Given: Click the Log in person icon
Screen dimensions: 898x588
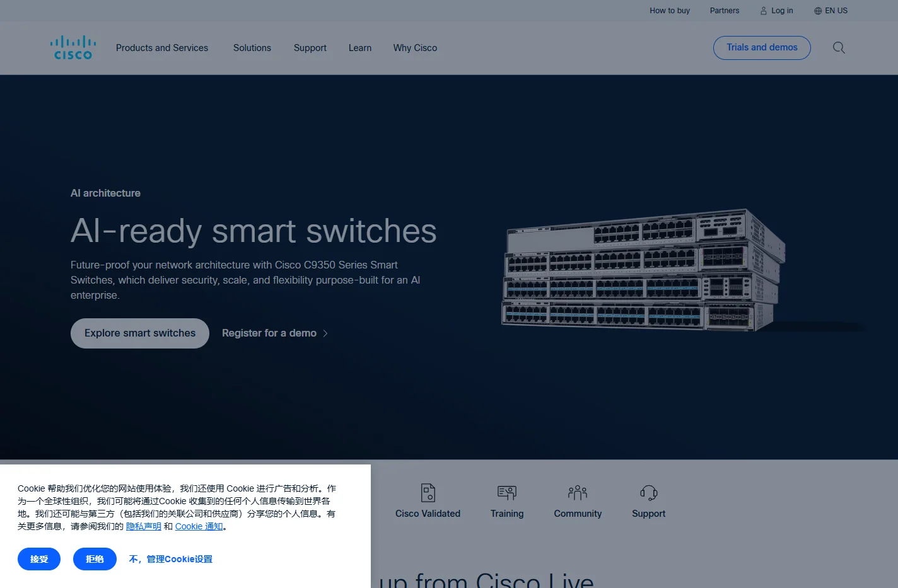Looking at the screenshot, I should [x=763, y=11].
